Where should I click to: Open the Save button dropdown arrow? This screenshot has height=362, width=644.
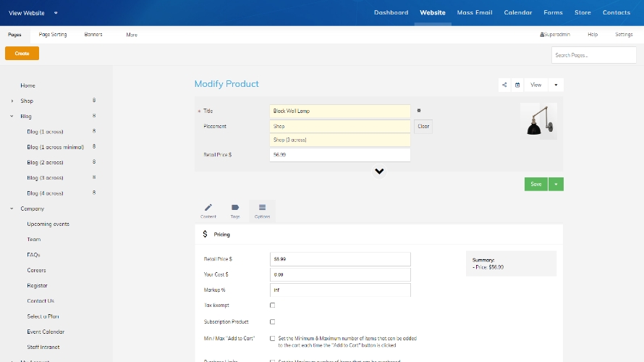(556, 184)
